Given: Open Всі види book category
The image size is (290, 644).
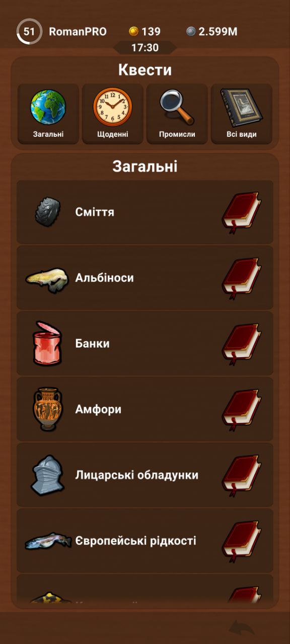Looking at the screenshot, I should point(242,114).
